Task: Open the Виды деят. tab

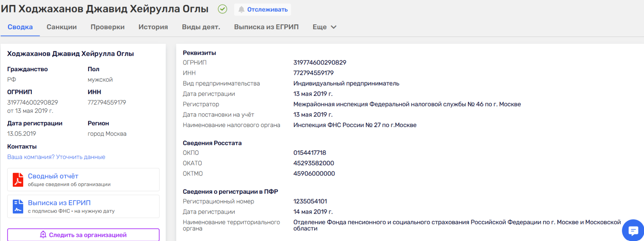Action: click(201, 27)
